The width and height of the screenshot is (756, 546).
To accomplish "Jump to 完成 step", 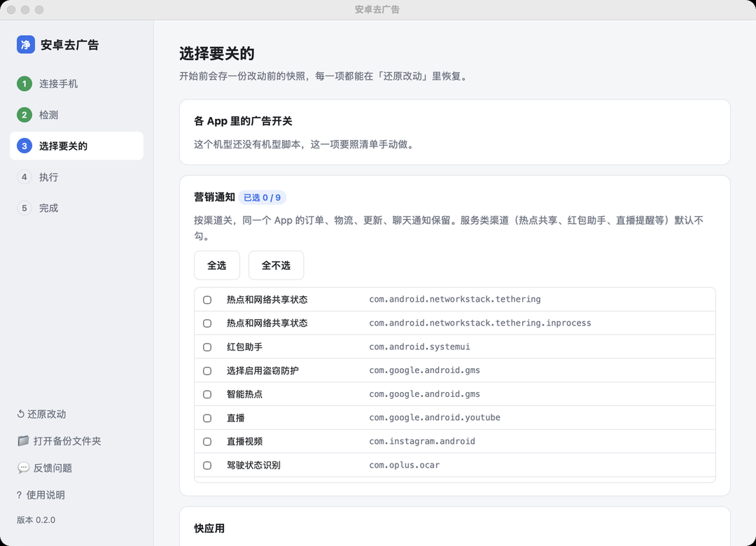I will pyautogui.click(x=76, y=208).
